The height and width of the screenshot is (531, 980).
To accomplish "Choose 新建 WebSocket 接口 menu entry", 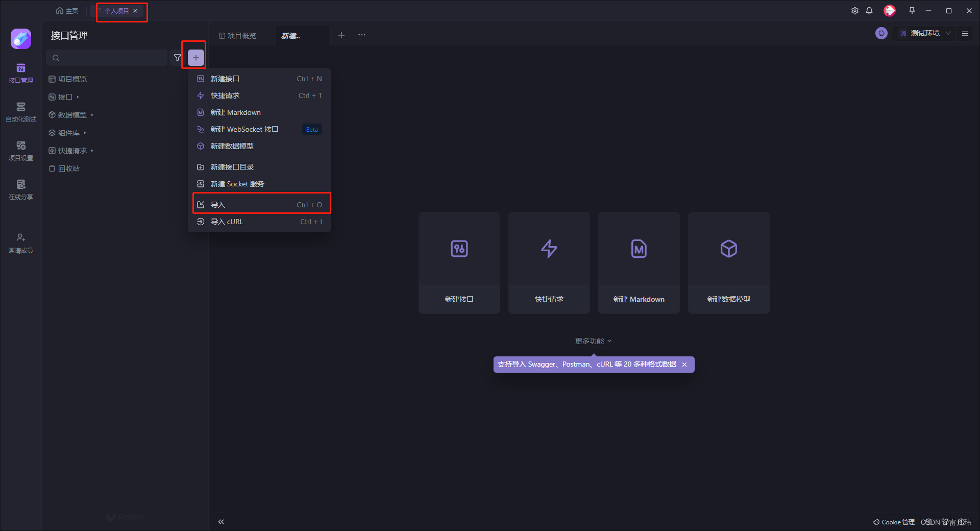I will click(259, 129).
